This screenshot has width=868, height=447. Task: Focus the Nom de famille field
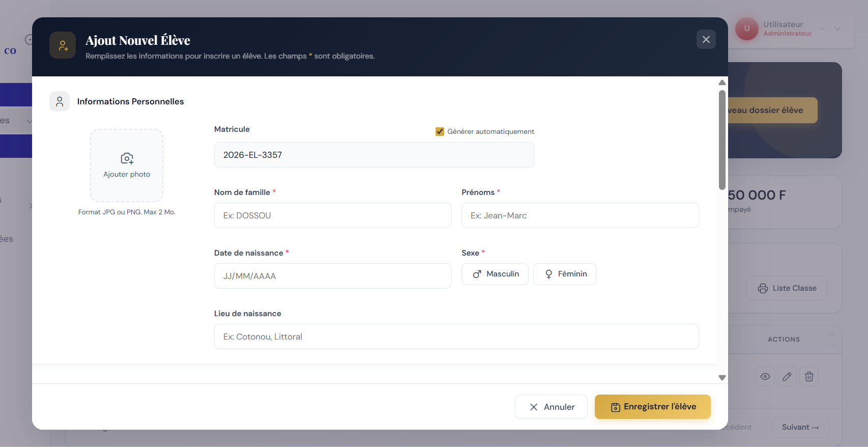333,215
